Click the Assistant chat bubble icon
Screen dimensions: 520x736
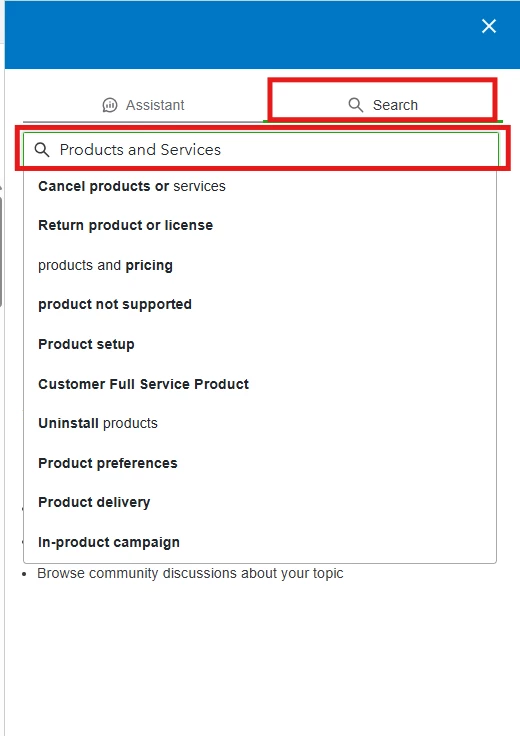[x=110, y=105]
